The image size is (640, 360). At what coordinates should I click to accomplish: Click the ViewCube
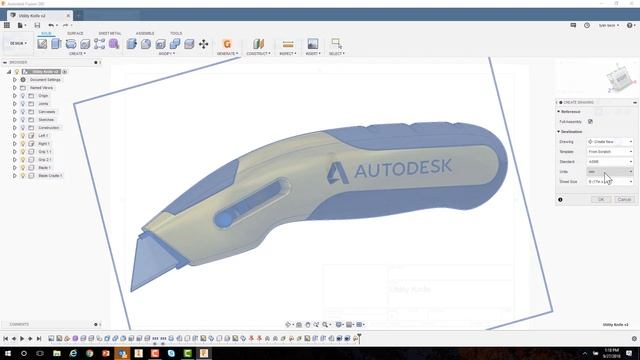click(x=621, y=78)
